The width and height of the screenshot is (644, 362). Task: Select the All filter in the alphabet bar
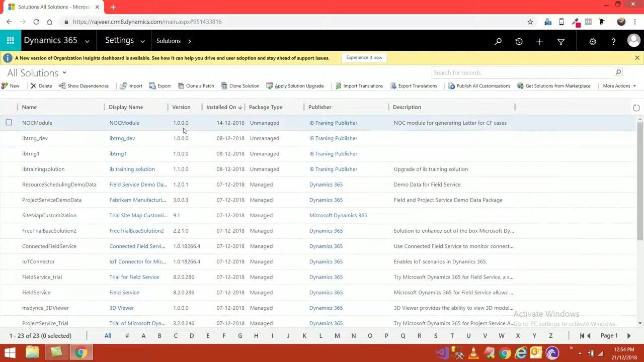pos(108,336)
